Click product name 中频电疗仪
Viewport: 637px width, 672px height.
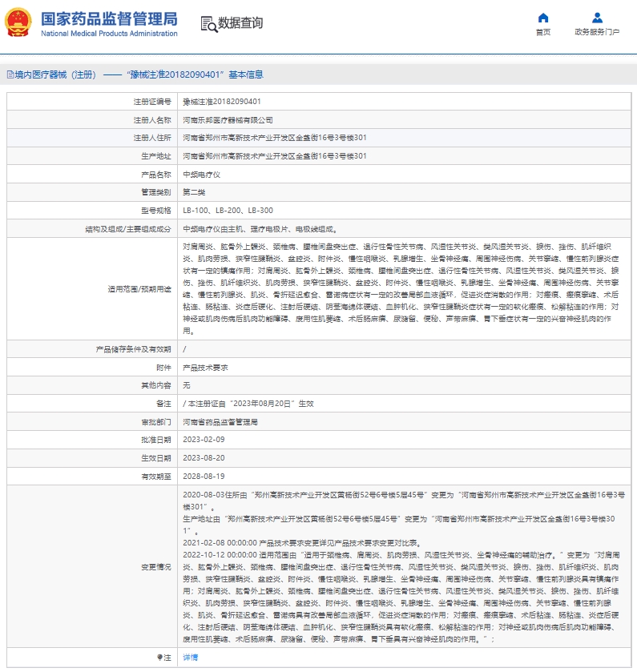(201, 175)
